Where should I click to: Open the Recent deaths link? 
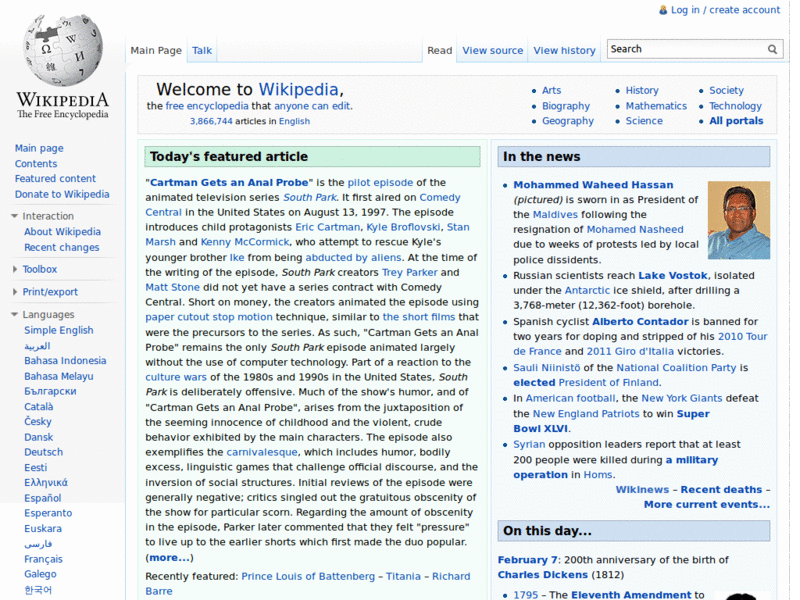(x=721, y=490)
